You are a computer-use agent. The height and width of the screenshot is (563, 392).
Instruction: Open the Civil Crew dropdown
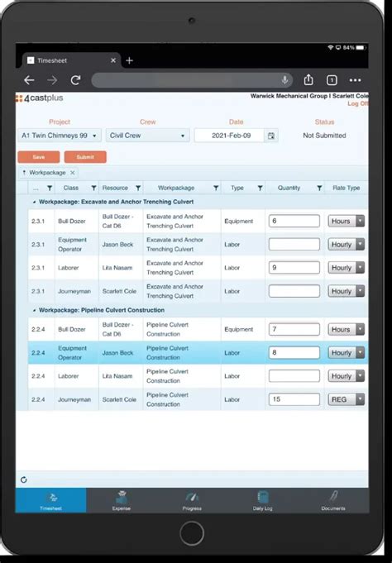(148, 136)
